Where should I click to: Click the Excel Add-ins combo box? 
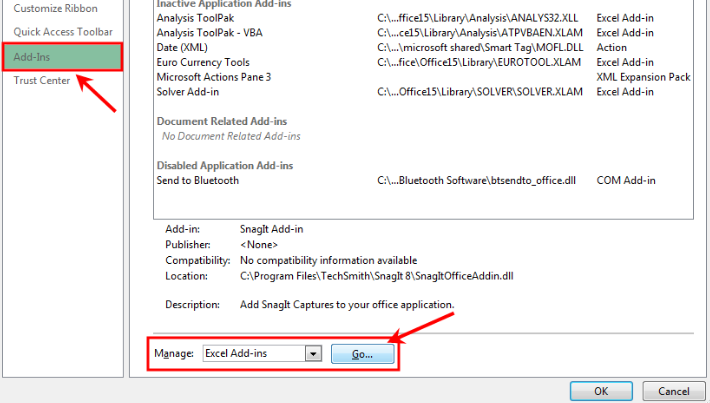(262, 354)
